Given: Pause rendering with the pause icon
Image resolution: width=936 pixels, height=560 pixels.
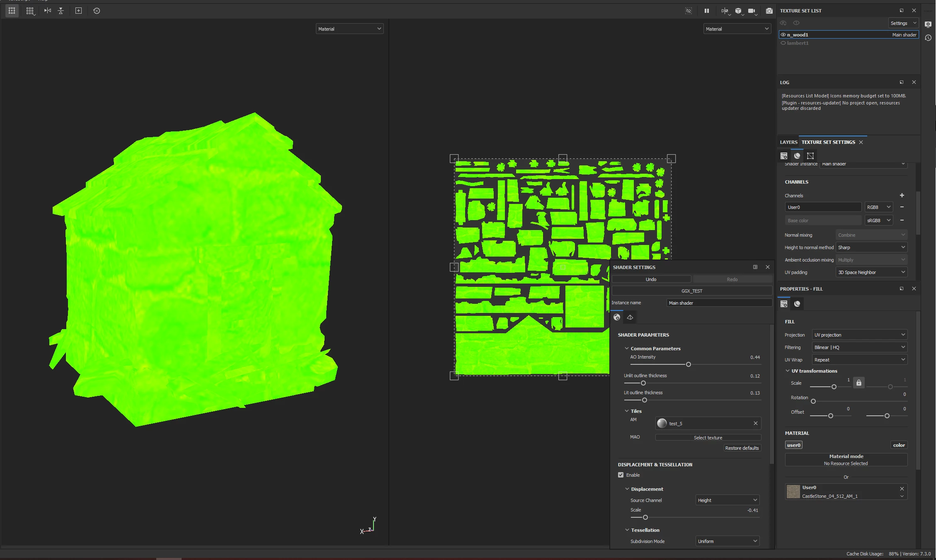Looking at the screenshot, I should 706,11.
